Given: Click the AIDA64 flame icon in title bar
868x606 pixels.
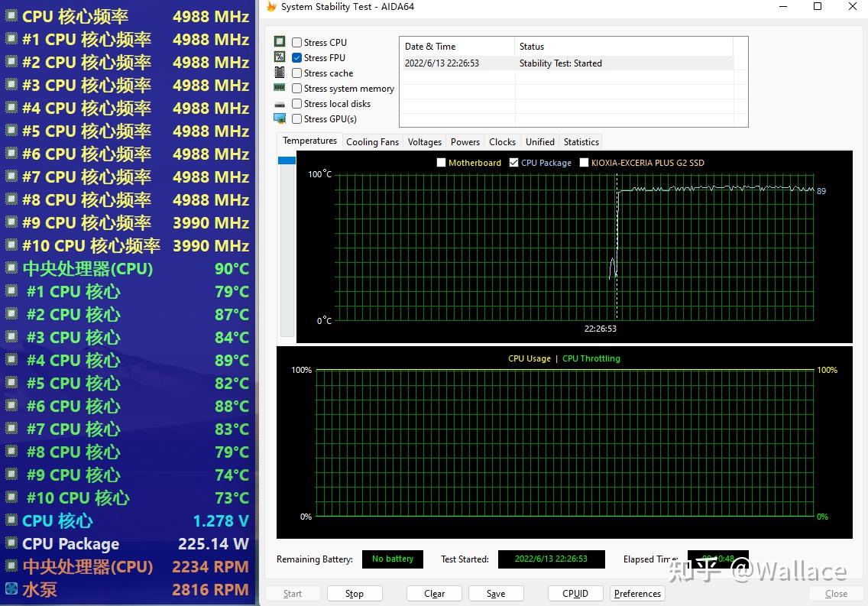Looking at the screenshot, I should (271, 7).
